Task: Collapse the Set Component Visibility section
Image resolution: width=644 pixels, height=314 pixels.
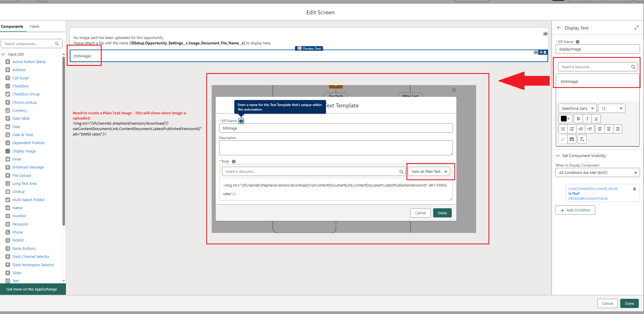Action: (x=558, y=156)
